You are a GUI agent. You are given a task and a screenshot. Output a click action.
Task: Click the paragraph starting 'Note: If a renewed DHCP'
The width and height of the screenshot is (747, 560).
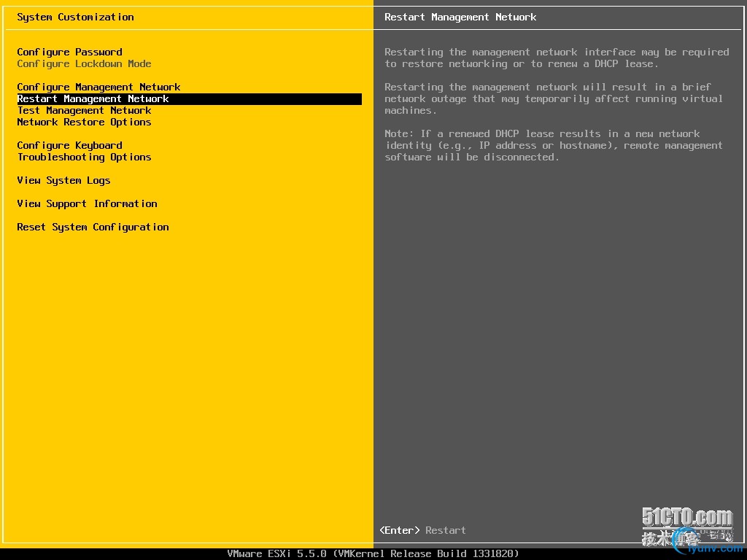[x=554, y=145]
